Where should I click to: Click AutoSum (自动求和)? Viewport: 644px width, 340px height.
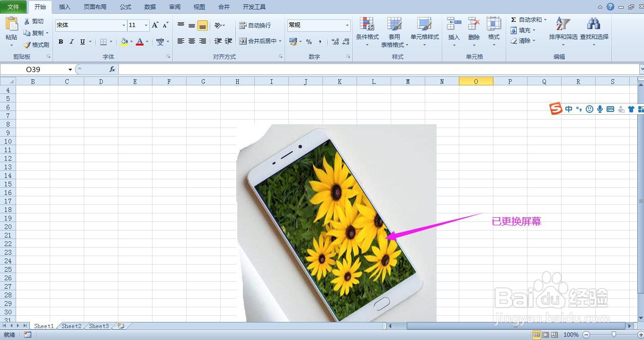pos(528,20)
